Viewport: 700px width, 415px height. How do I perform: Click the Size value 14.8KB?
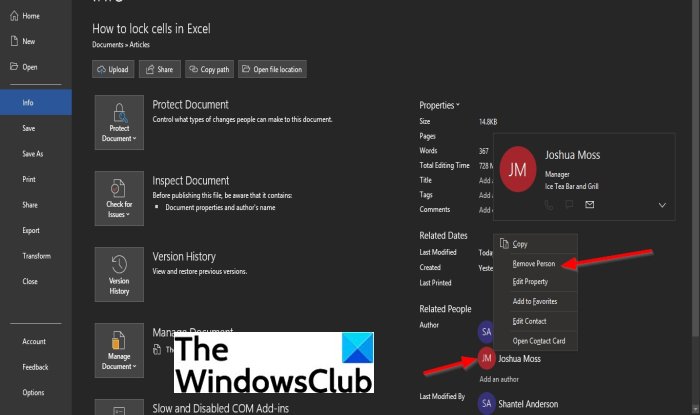coord(488,121)
